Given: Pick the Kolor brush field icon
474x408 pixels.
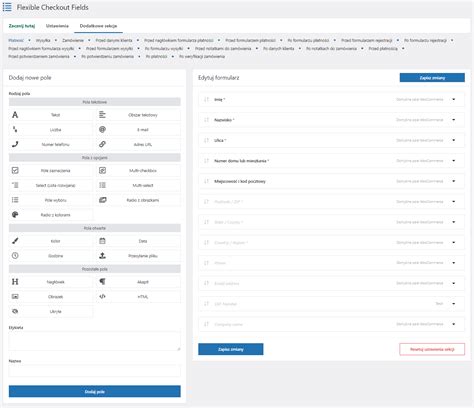Looking at the screenshot, I should pyautogui.click(x=15, y=241).
